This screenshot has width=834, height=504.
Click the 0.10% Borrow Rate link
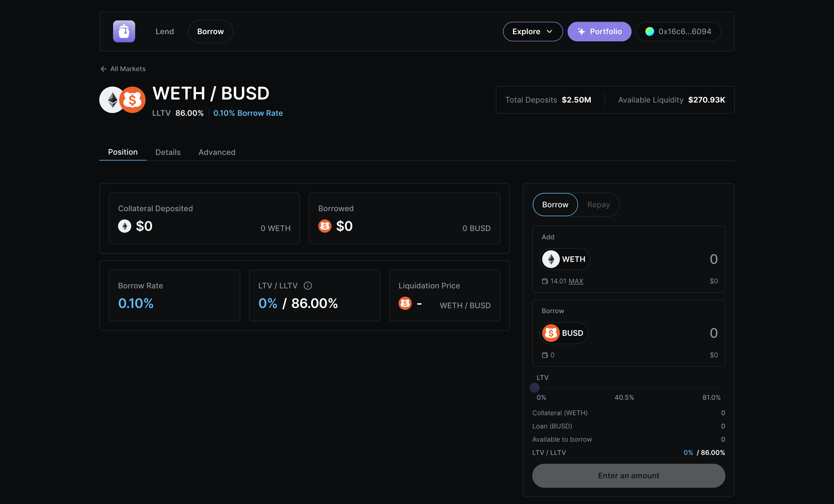tap(248, 113)
